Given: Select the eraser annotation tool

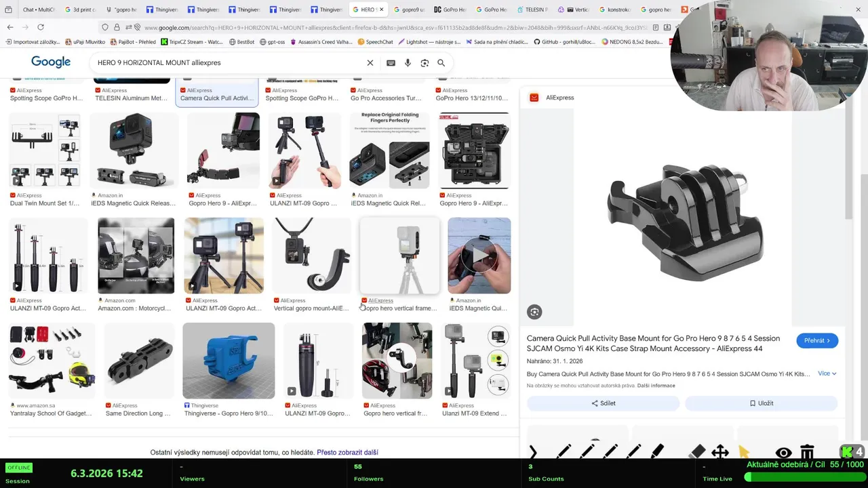Looking at the screenshot, I should click(x=697, y=452).
